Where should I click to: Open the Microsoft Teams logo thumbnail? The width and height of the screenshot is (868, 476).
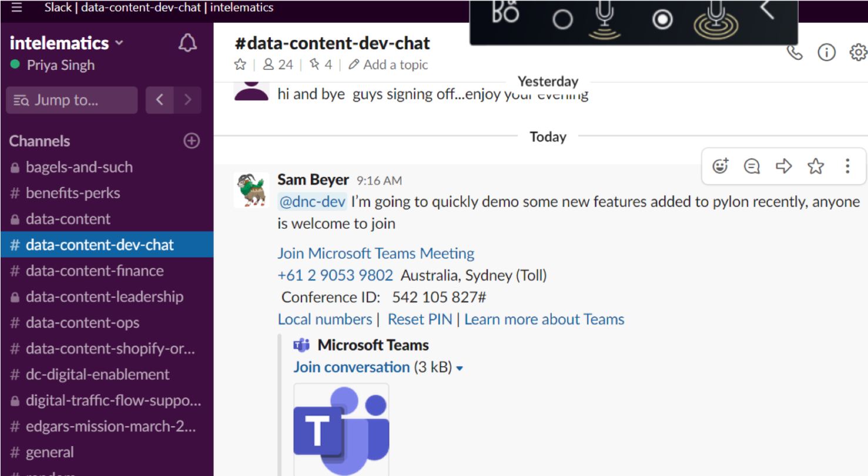point(341,430)
